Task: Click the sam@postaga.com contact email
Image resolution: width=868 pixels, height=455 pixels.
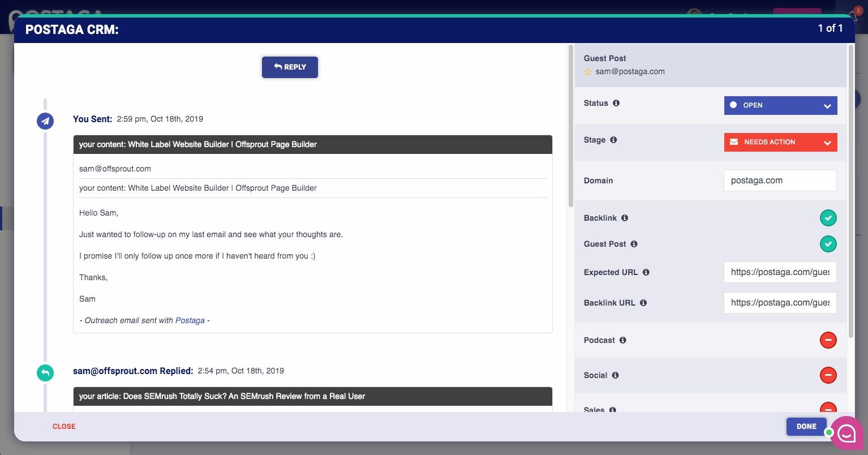Action: [630, 71]
